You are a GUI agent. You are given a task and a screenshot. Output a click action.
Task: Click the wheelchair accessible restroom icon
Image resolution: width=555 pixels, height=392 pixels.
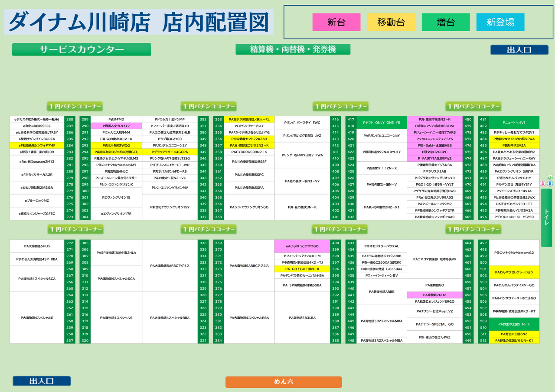pos(549,177)
